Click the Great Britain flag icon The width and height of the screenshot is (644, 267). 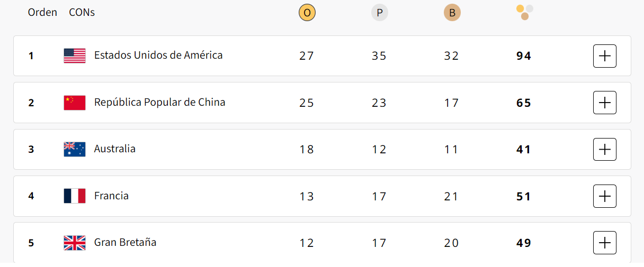point(75,243)
